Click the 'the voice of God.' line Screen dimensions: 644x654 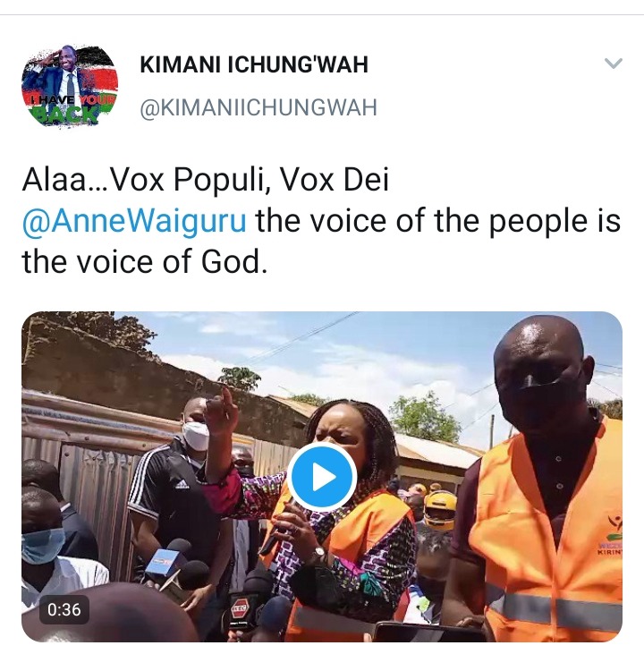[144, 261]
